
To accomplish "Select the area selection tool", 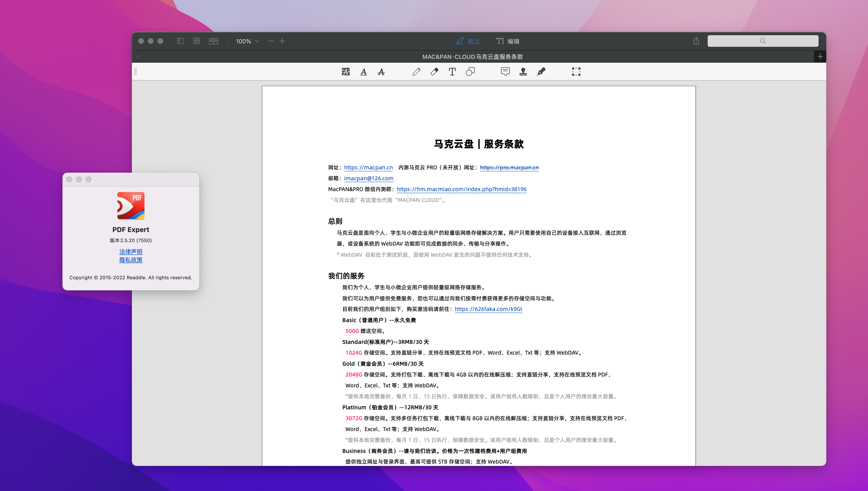I will [x=576, y=71].
